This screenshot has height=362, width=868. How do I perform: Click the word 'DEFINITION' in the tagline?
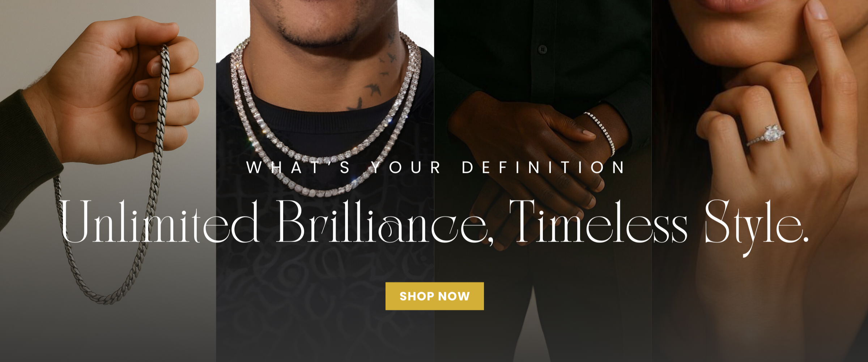[544, 167]
